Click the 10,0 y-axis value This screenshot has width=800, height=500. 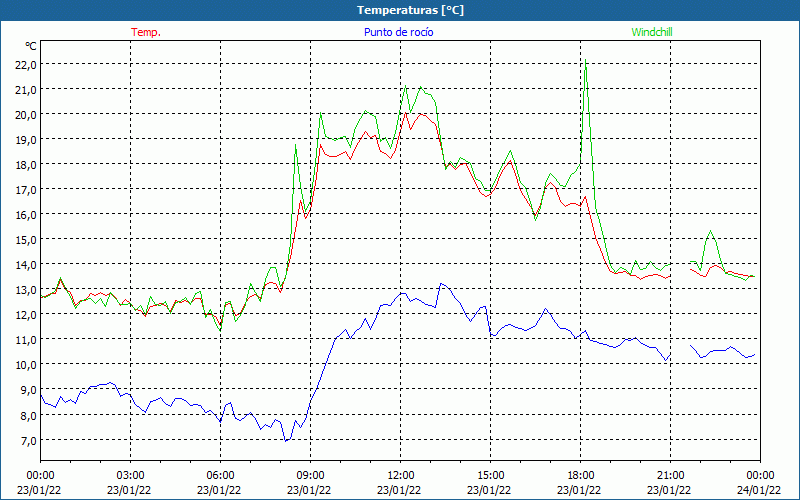(x=27, y=364)
